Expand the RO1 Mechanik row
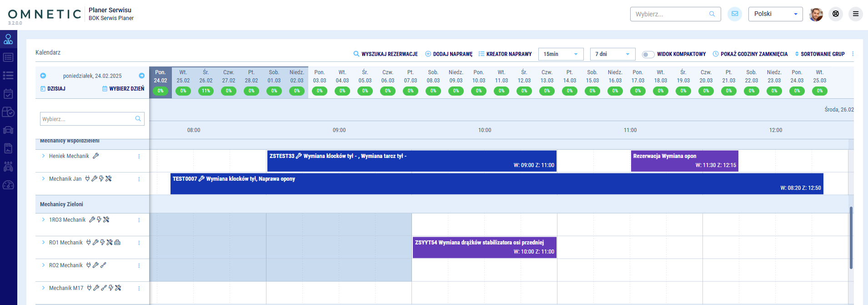 coord(43,242)
